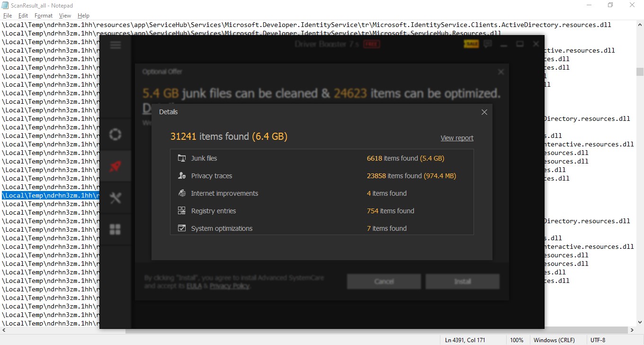Close the Optional Offer panel
Image resolution: width=644 pixels, height=345 pixels.
coord(501,72)
